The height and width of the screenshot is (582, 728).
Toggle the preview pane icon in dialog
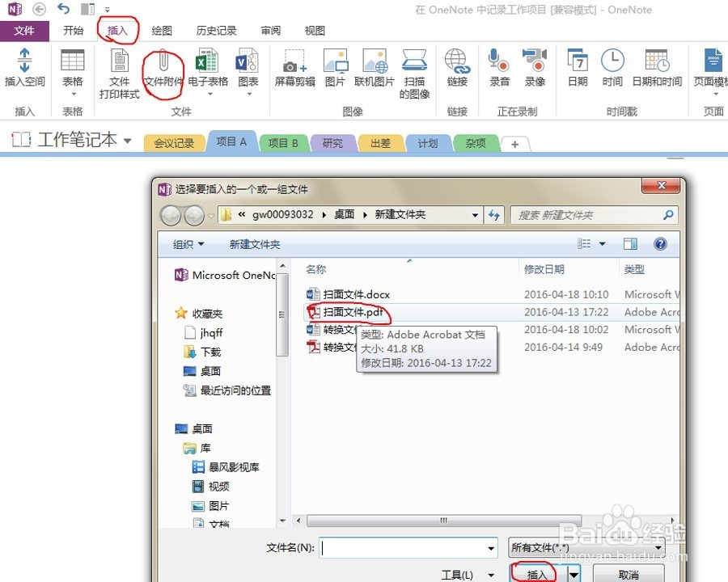[x=630, y=243]
